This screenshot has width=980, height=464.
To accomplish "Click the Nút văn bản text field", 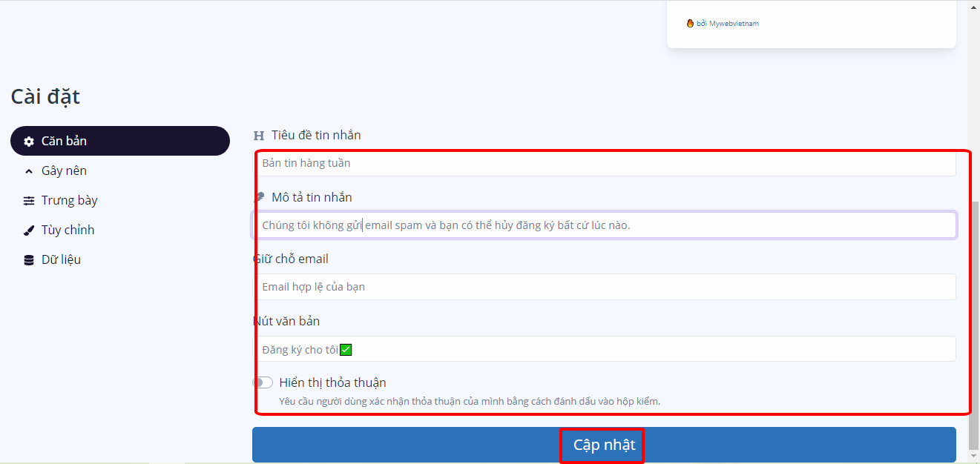I will (604, 349).
